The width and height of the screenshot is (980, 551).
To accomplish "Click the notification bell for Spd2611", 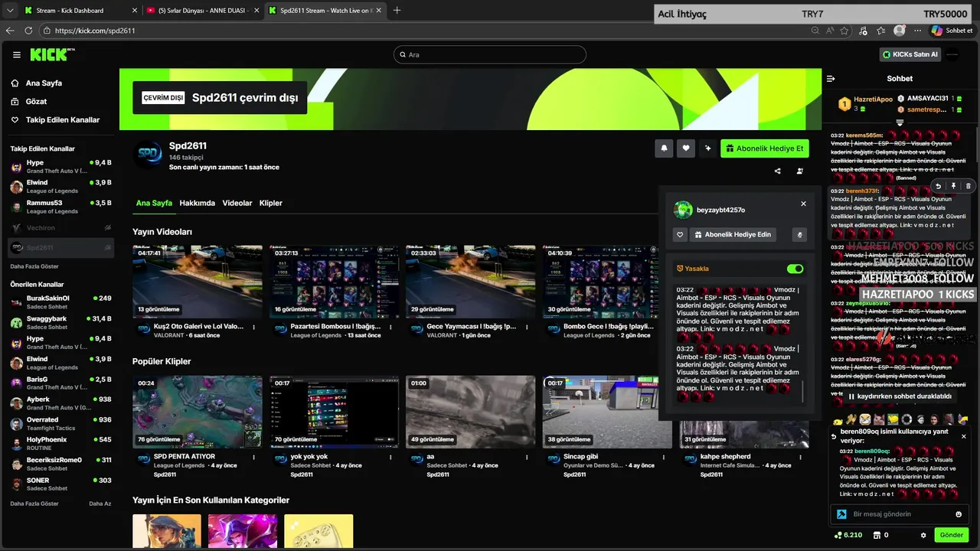I will pyautogui.click(x=664, y=148).
